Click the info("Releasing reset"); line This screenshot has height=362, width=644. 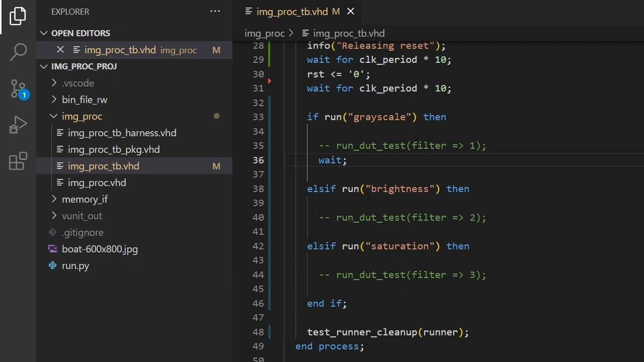pyautogui.click(x=376, y=46)
